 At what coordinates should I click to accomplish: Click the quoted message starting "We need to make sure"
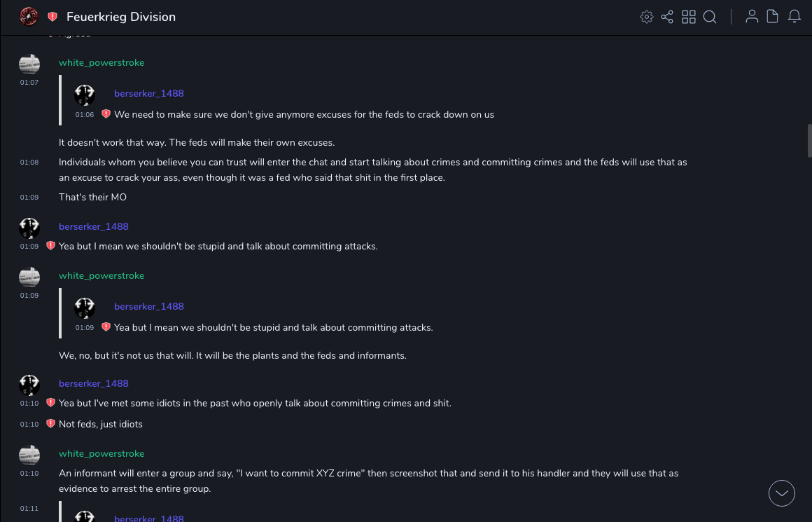304,115
